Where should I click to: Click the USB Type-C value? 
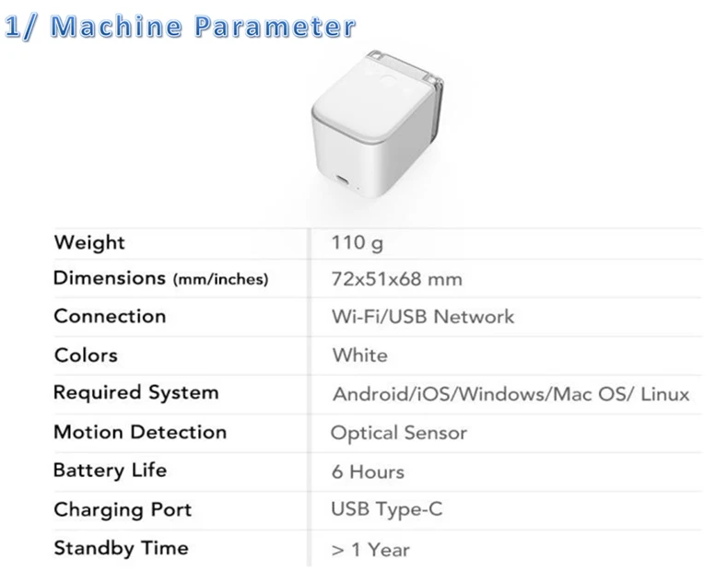(386, 509)
